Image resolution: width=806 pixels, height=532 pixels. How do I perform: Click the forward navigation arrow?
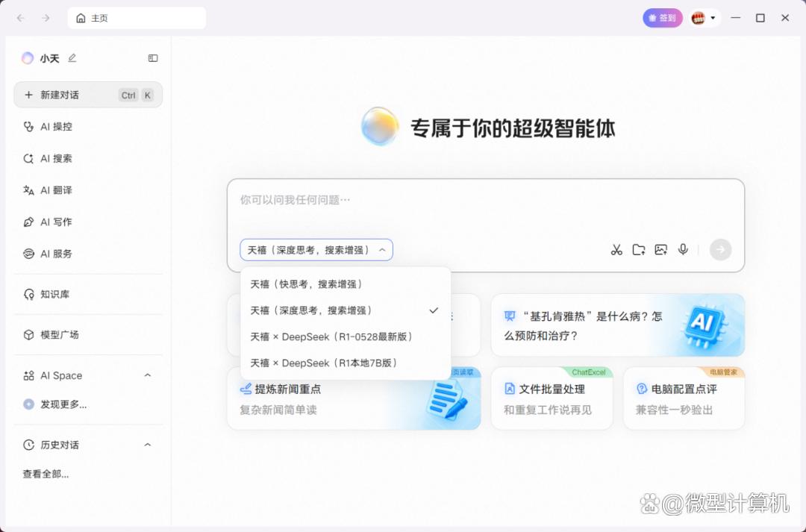[46, 18]
